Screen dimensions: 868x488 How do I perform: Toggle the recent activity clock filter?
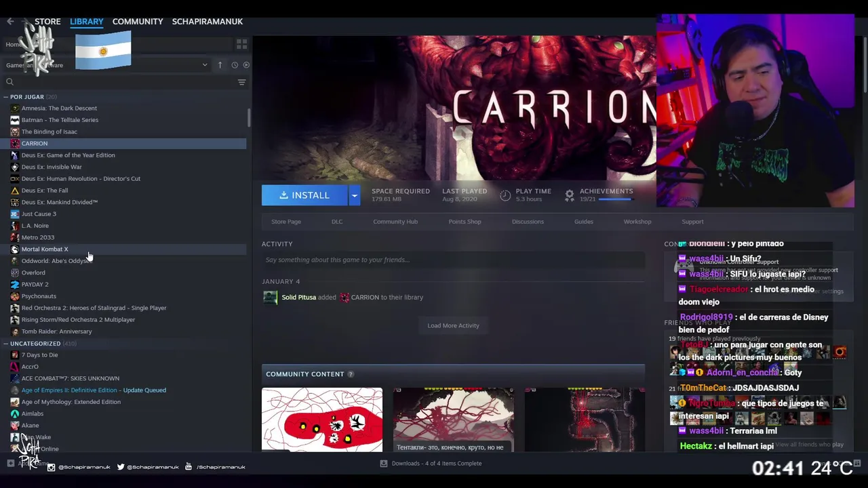point(235,65)
